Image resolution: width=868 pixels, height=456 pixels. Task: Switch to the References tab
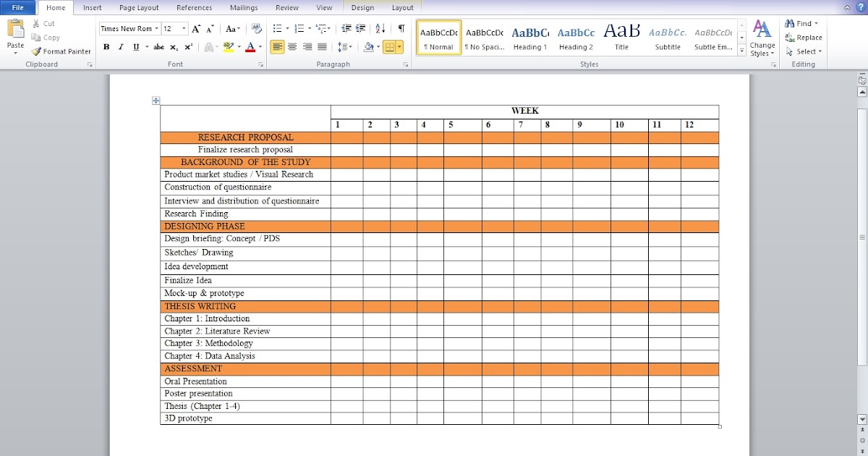tap(195, 8)
